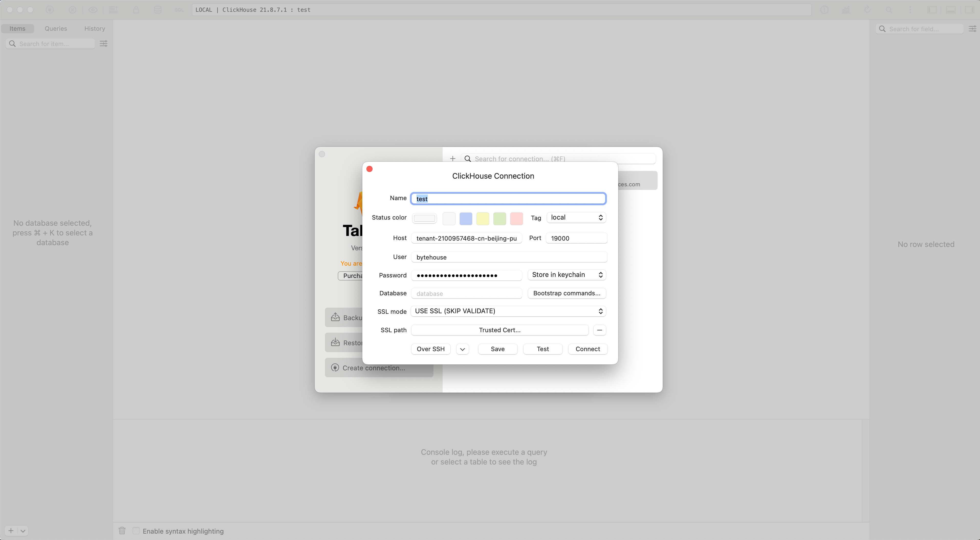Viewport: 980px width, 540px height.
Task: Click the filter icon beside field search
Action: point(972,29)
